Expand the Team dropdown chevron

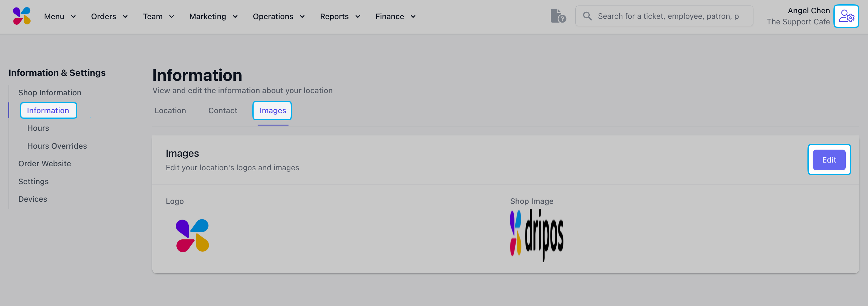point(171,16)
